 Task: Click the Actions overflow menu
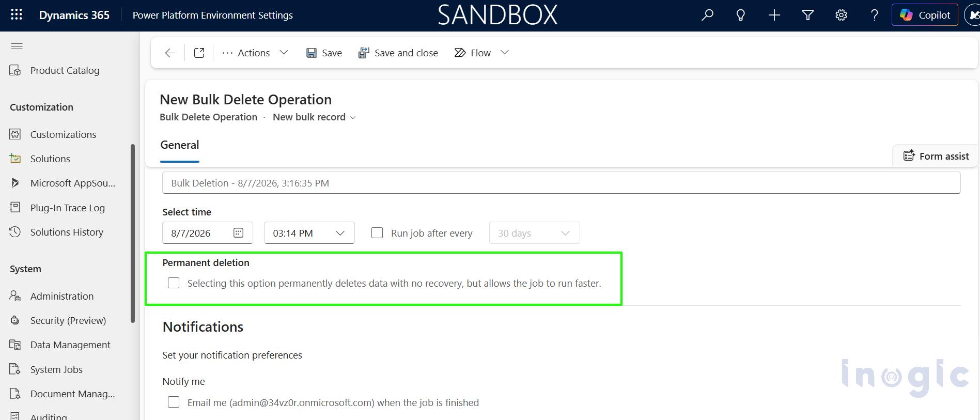(x=227, y=53)
